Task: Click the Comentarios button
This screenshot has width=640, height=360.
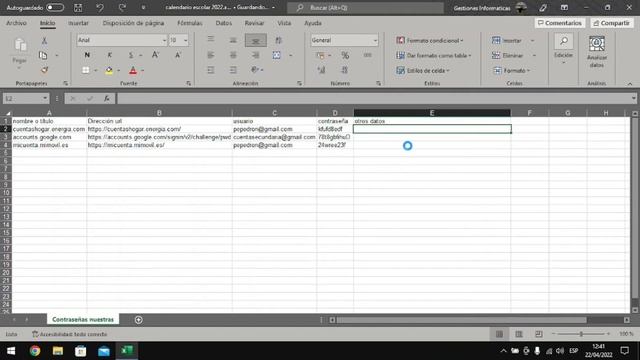Action: tap(560, 23)
